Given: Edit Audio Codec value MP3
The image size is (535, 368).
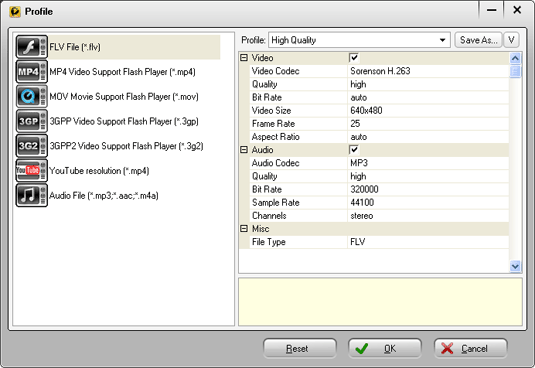Looking at the screenshot, I should (x=428, y=163).
